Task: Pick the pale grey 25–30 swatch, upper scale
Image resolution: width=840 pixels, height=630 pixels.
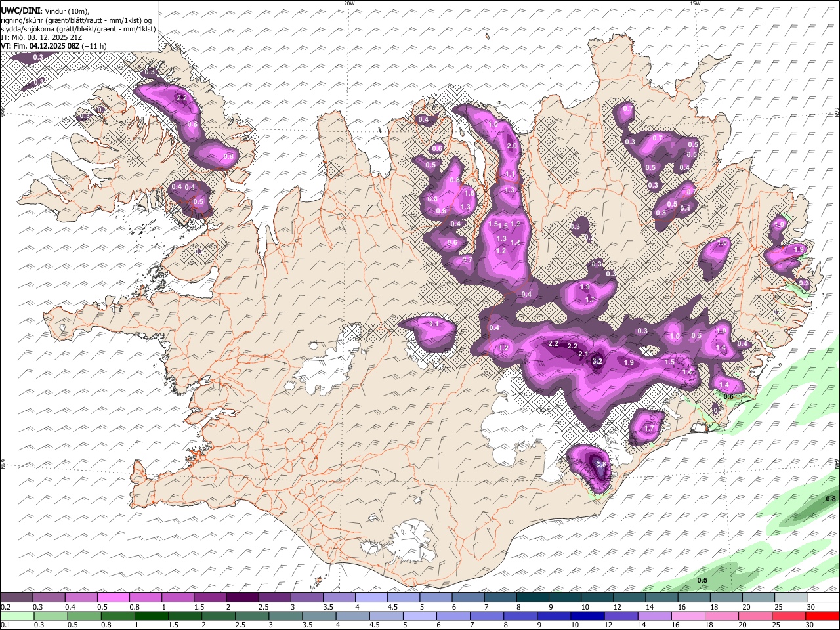Action: tap(791, 598)
